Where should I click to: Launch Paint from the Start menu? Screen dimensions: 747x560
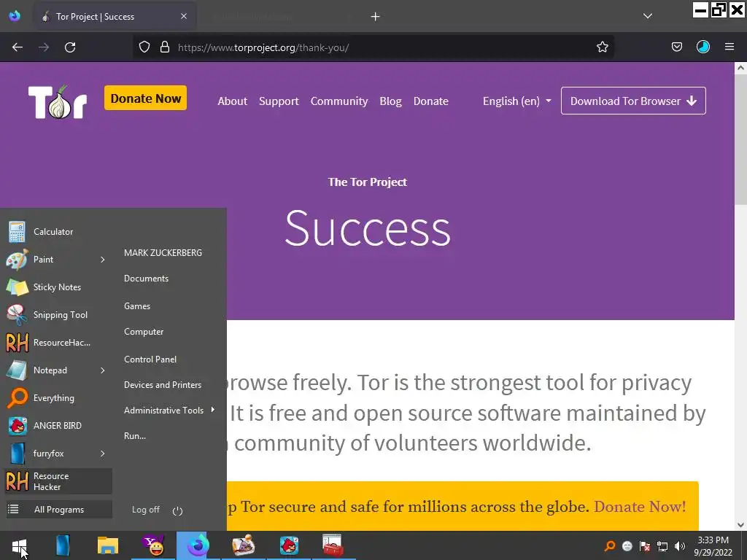pyautogui.click(x=50, y=260)
